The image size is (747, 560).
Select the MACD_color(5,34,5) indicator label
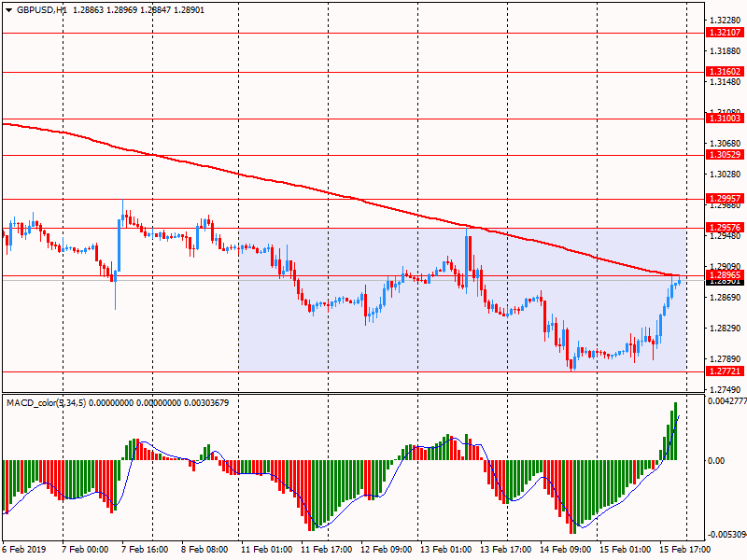46,403
